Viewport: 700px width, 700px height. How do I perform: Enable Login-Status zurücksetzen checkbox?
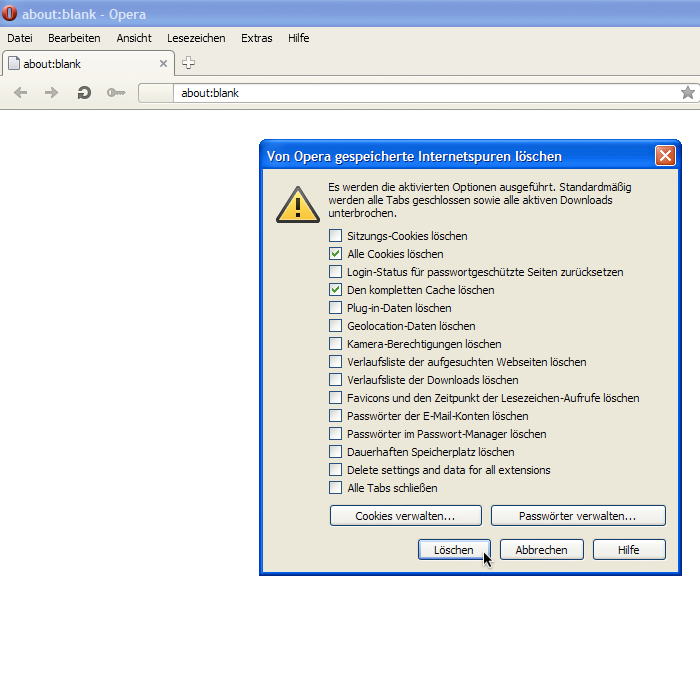(335, 271)
